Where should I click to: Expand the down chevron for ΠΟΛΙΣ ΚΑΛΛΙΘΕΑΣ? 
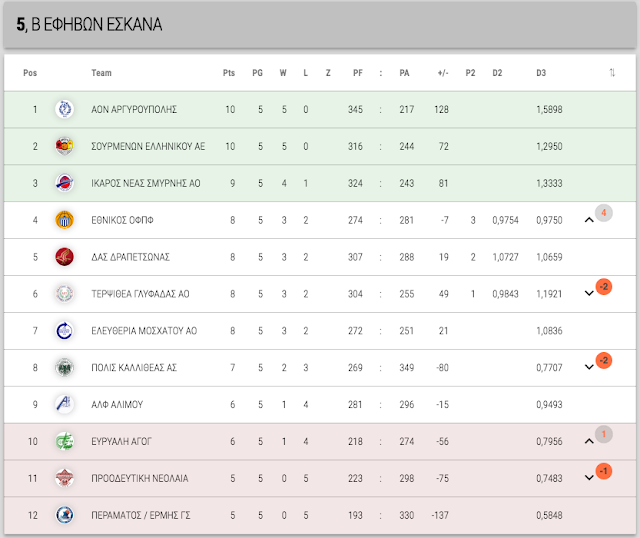click(589, 367)
